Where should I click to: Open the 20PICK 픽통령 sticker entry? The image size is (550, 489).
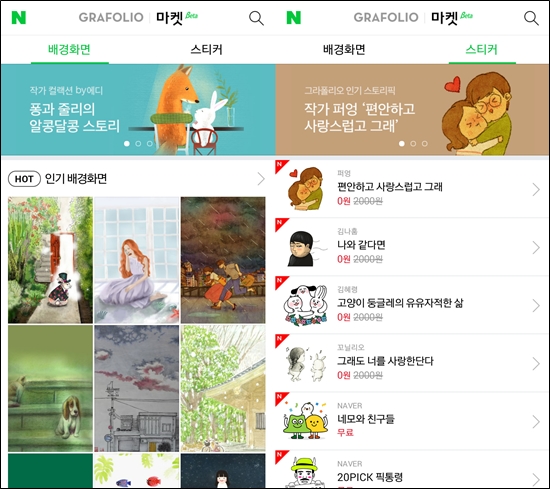[x=412, y=470]
